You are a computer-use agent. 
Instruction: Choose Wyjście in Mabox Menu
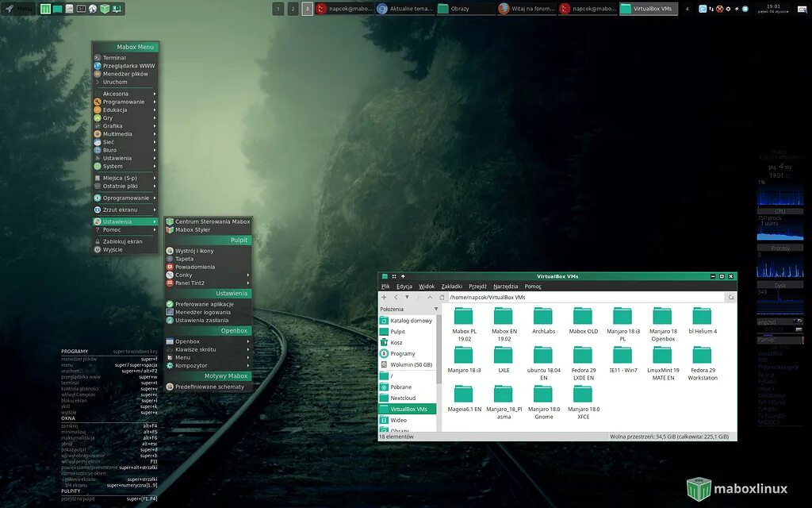[x=124, y=249]
